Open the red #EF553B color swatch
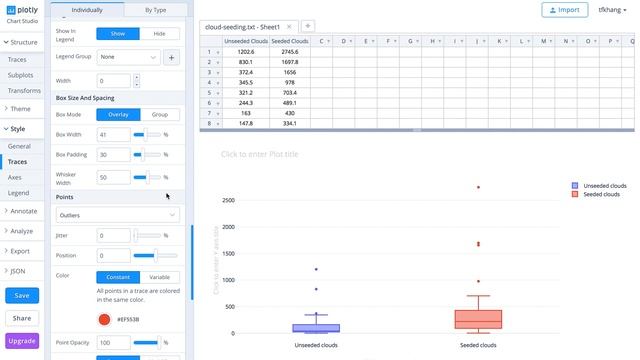 click(x=104, y=319)
